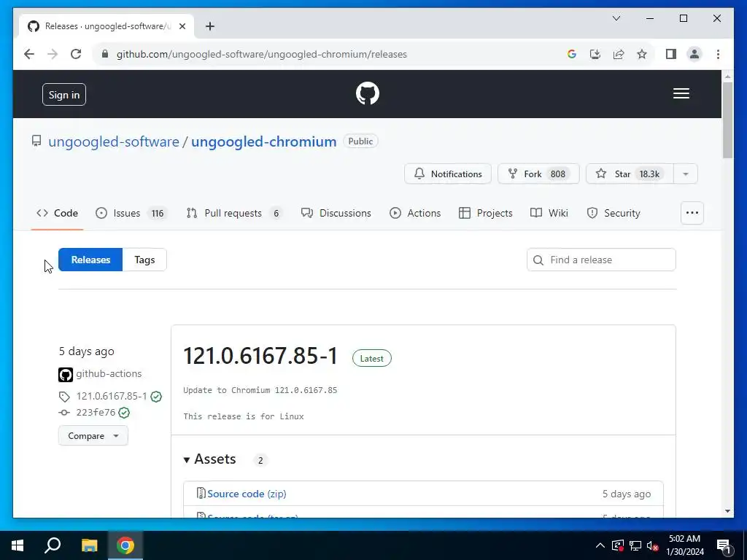Show hidden system tray icons
The height and width of the screenshot is (560, 747).
pyautogui.click(x=600, y=545)
